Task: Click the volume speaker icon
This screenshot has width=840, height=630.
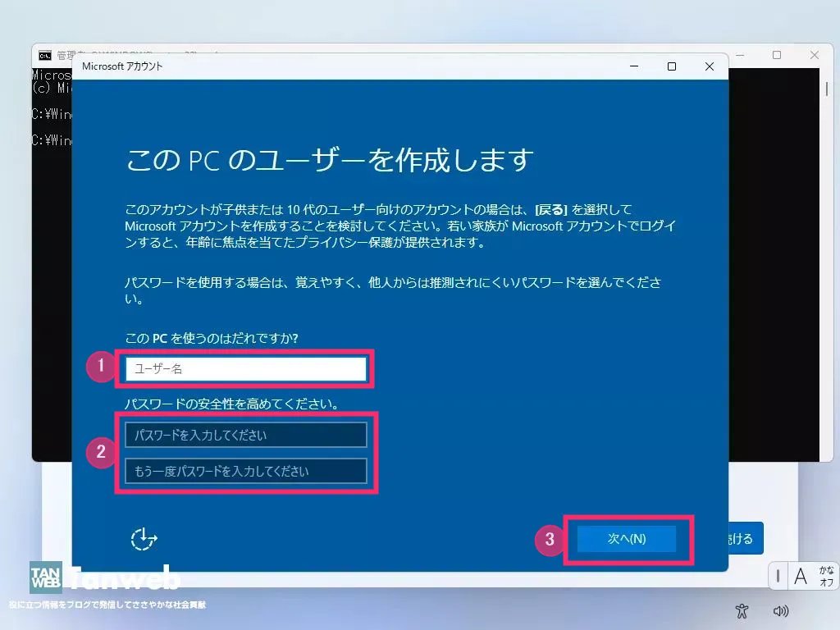Action: click(781, 610)
